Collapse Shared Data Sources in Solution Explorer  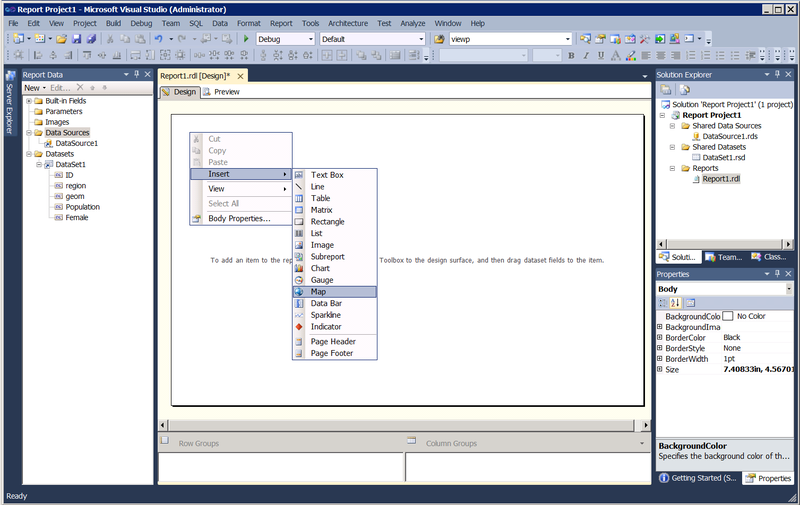[x=672, y=126]
